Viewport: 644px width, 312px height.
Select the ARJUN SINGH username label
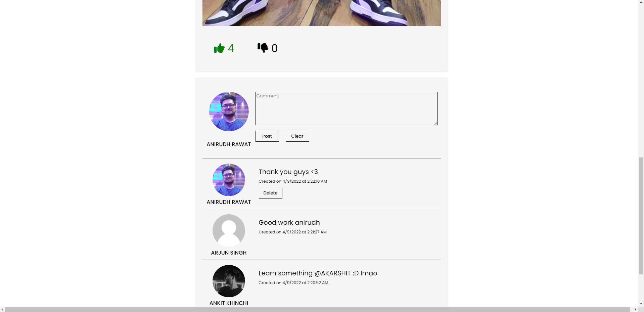point(229,253)
